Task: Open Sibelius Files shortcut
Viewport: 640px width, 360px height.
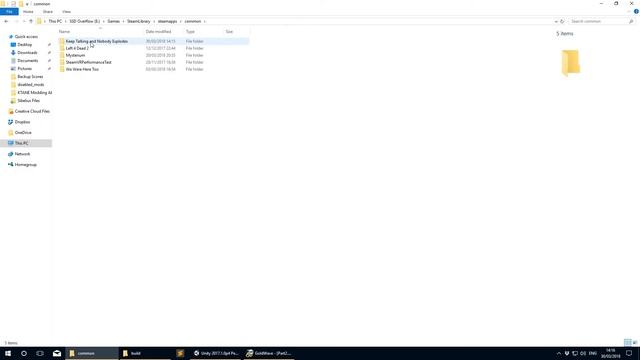Action: tap(28, 100)
